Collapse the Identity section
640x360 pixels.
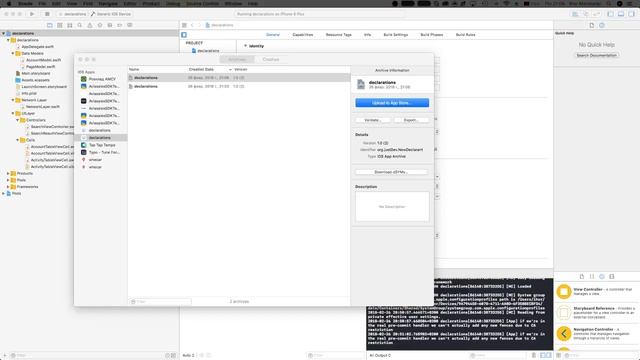(245, 46)
